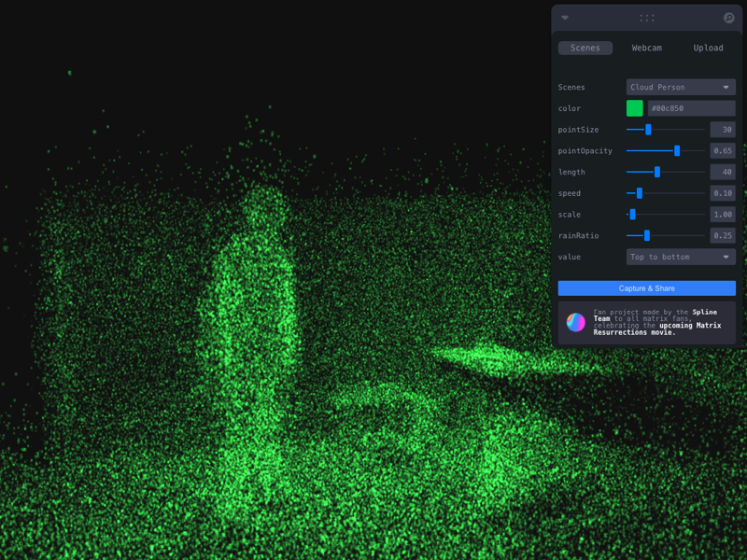This screenshot has height=560, width=747.
Task: Click the 'pointOpacity' label
Action: click(585, 150)
